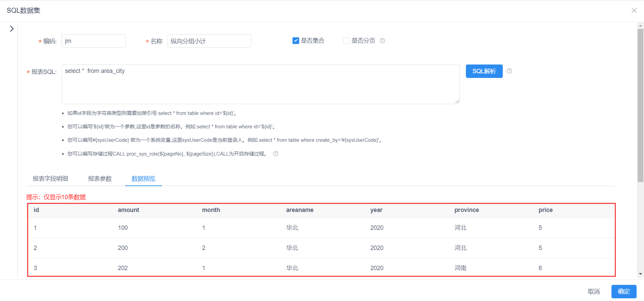Click inside the 报表SQL text area

(x=261, y=84)
